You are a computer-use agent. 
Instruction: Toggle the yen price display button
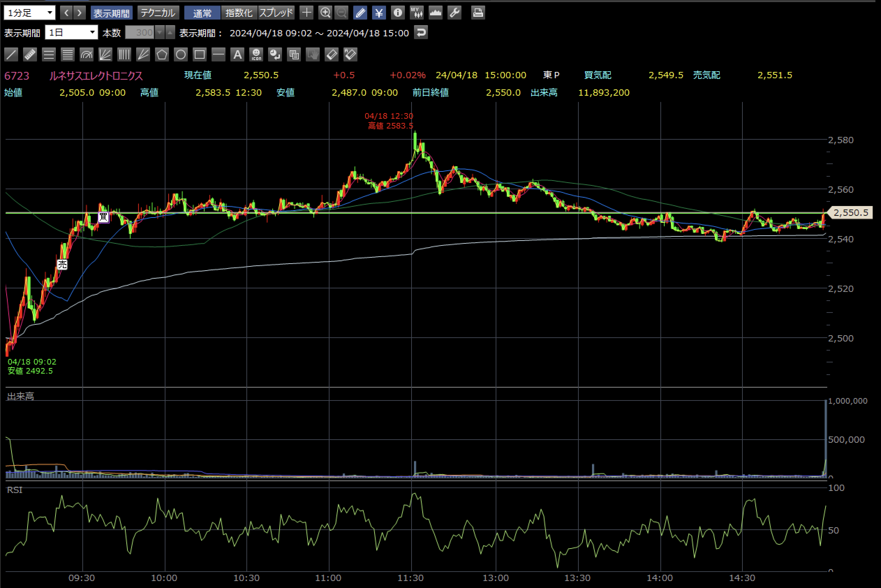coord(379,13)
